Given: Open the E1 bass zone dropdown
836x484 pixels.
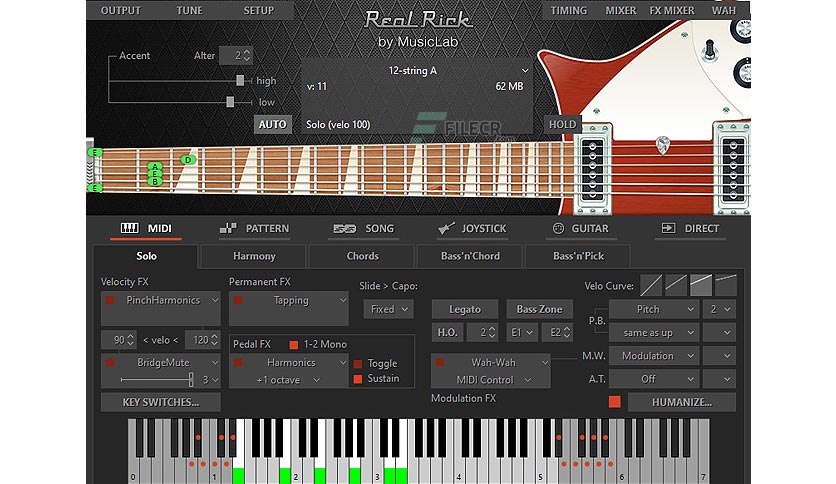Looking at the screenshot, I should pyautogui.click(x=521, y=333).
